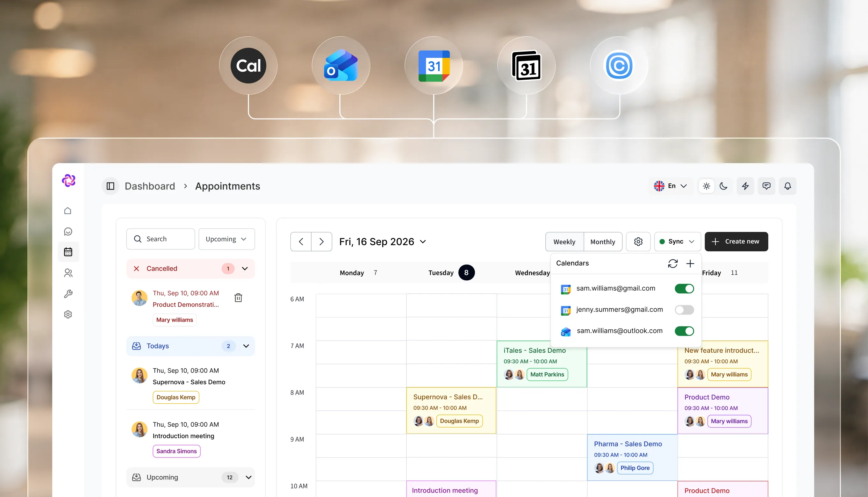Screen dimensions: 868x497
Task: Switch to the Monthly view
Action: pos(603,242)
